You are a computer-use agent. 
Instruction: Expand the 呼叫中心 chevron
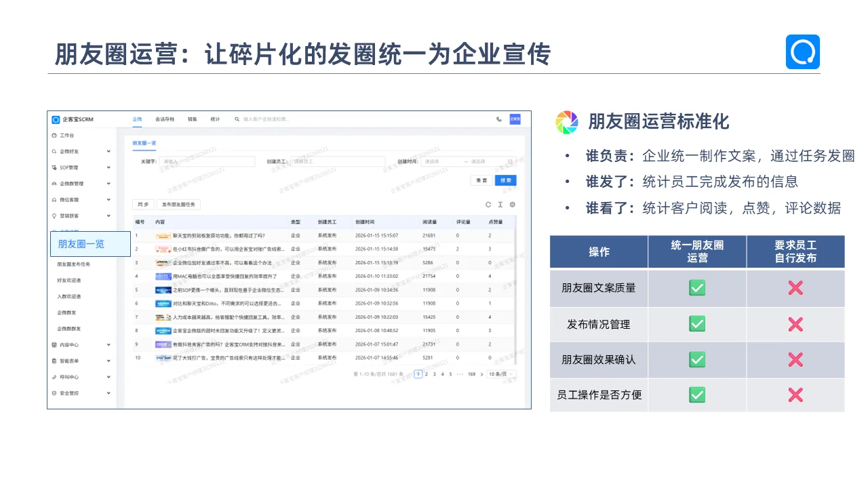(108, 377)
